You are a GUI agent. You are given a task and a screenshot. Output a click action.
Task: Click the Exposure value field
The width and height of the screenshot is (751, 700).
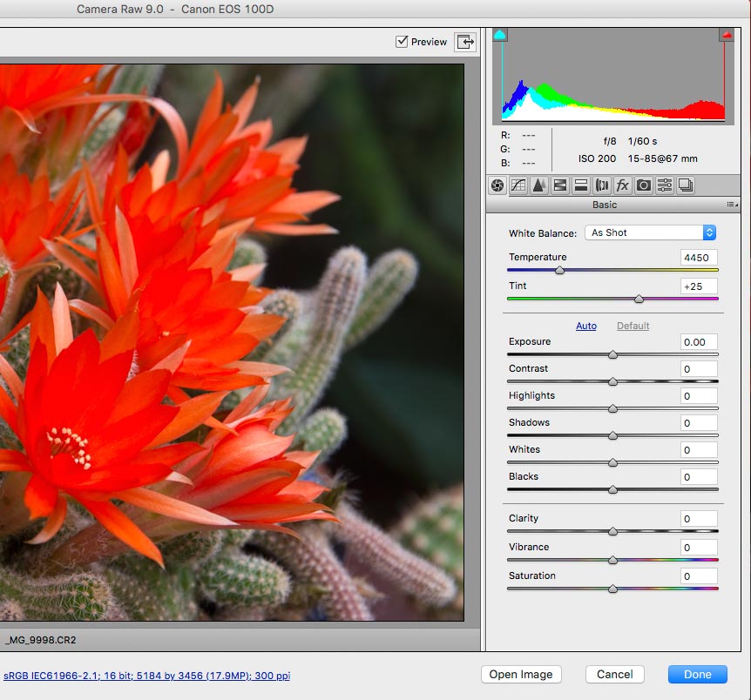pos(699,342)
